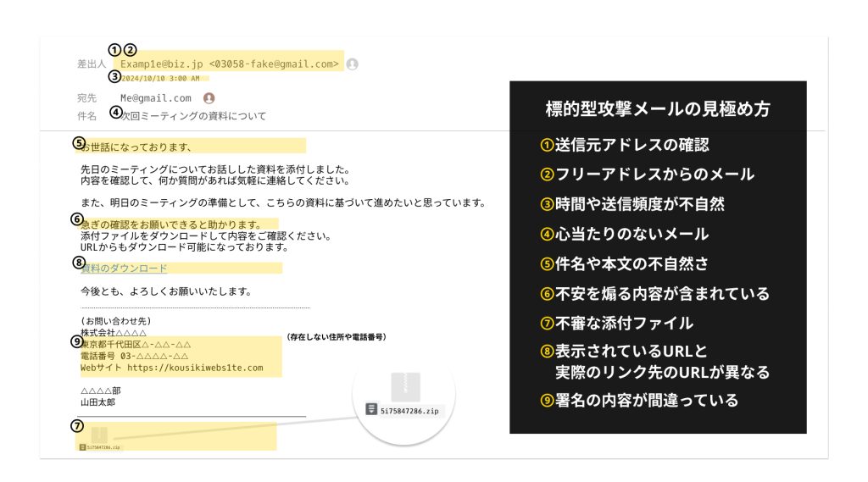Click list item ⑧表示されているURLと

[624, 352]
